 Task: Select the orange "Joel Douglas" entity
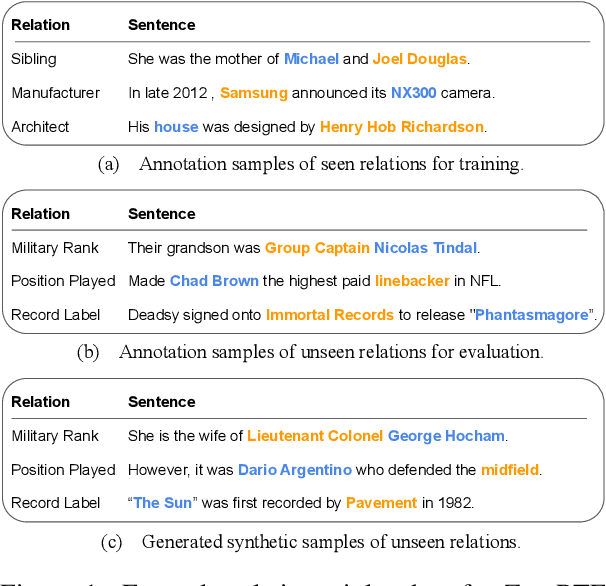[x=421, y=59]
